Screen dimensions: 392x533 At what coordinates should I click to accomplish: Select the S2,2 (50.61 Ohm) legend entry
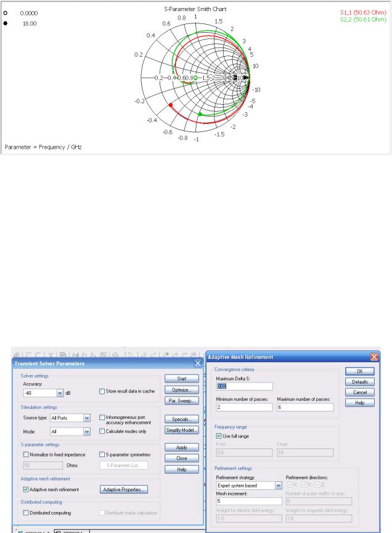point(363,19)
